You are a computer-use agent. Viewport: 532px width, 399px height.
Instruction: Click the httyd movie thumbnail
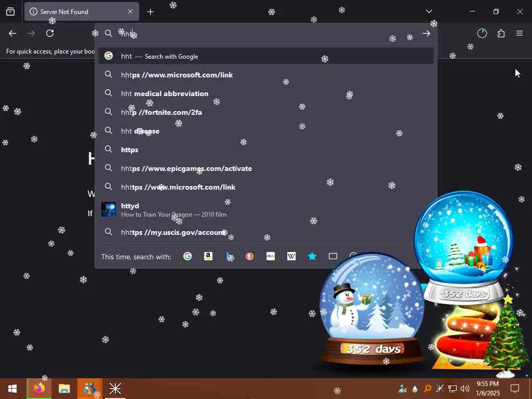point(109,209)
